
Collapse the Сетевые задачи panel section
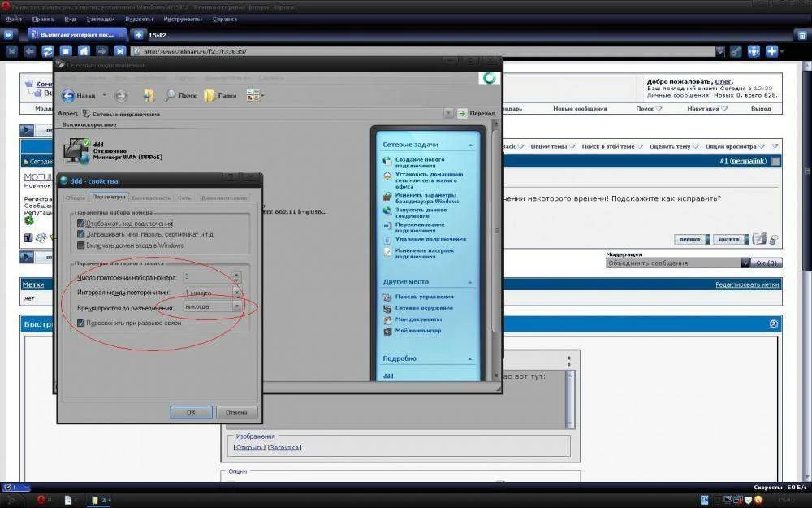pyautogui.click(x=470, y=145)
